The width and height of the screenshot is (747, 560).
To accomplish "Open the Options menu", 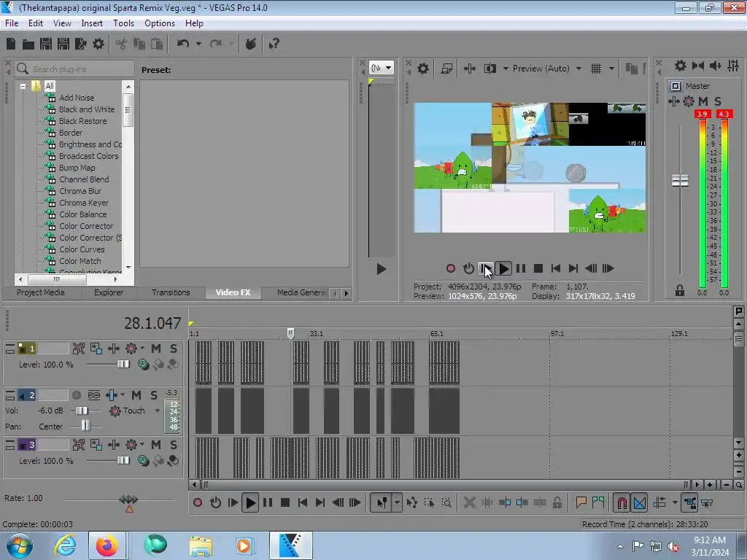I will tap(160, 23).
